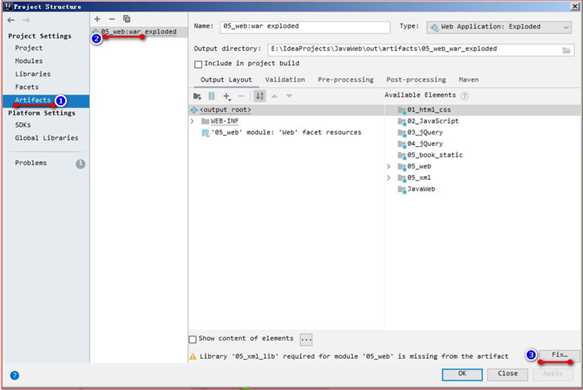Remove the selected artifact with minus icon
The image size is (583, 390).
(x=112, y=19)
